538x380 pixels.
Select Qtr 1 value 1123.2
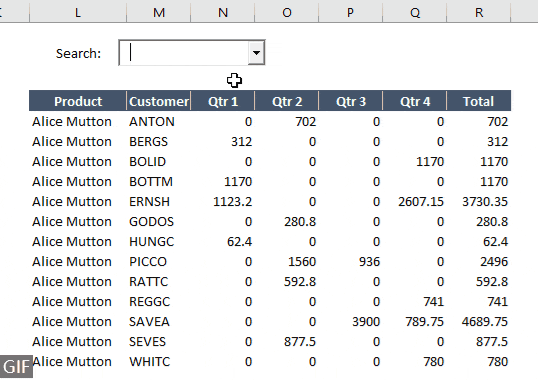(x=233, y=201)
